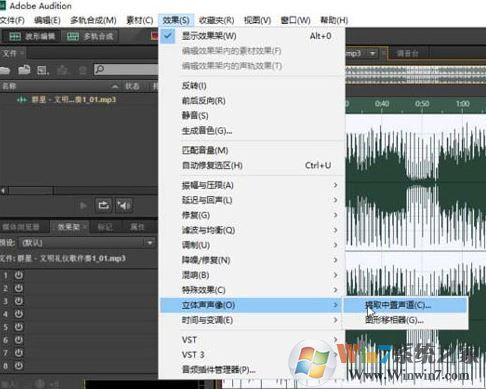Image resolution: width=486 pixels, height=389 pixels.
Task: Expand 滤波与均衡(Q) submenu
Action: (x=252, y=230)
